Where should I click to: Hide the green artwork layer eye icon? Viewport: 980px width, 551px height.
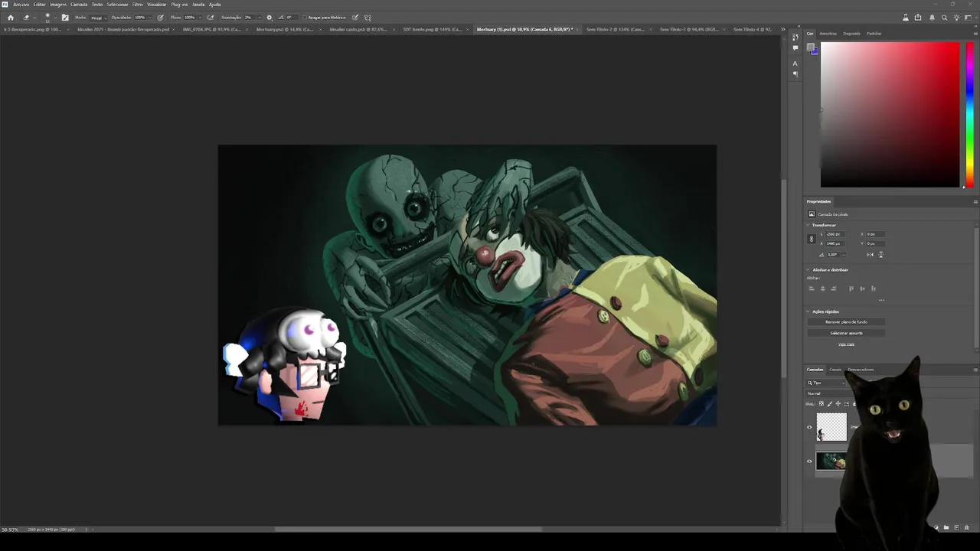click(x=809, y=461)
